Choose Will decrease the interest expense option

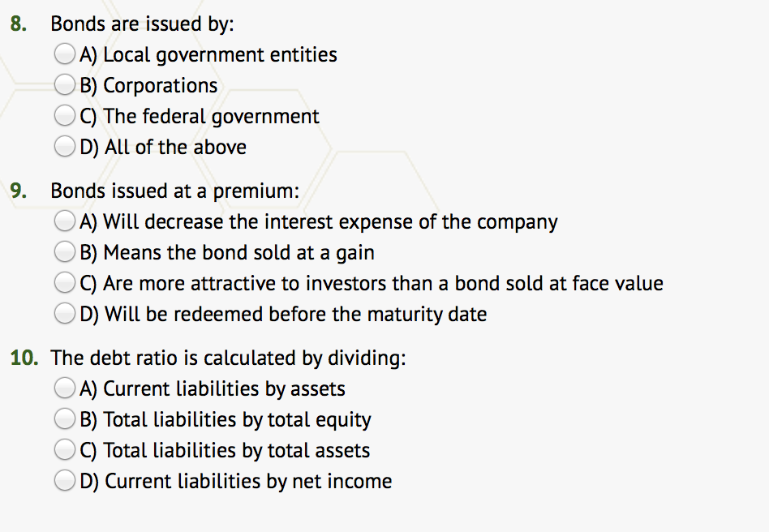tap(65, 221)
